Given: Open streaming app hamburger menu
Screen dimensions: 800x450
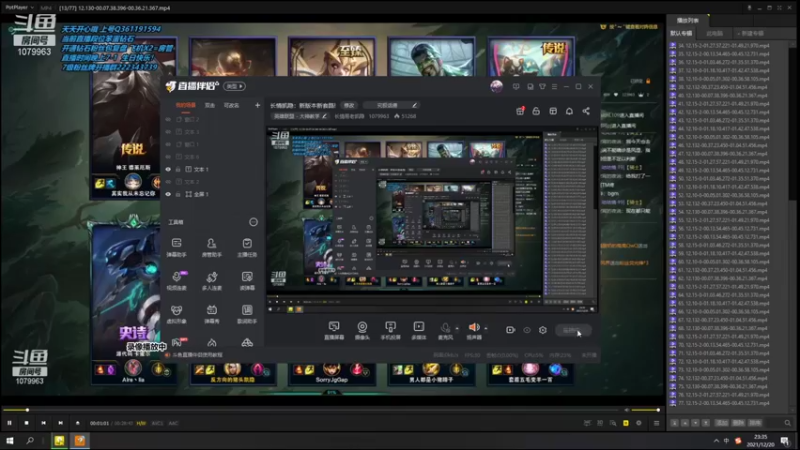Looking at the screenshot, I should [555, 87].
